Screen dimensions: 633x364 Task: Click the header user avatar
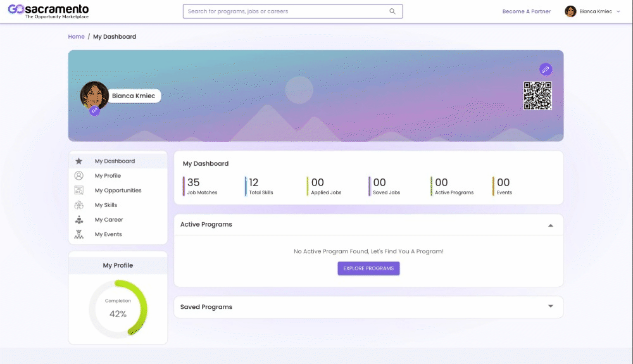[570, 11]
